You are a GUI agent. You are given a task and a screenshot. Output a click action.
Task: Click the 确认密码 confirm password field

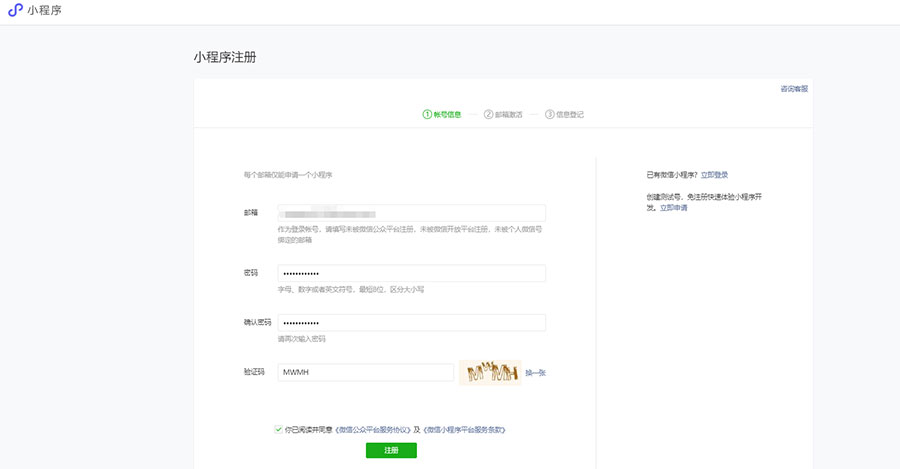[x=411, y=323]
